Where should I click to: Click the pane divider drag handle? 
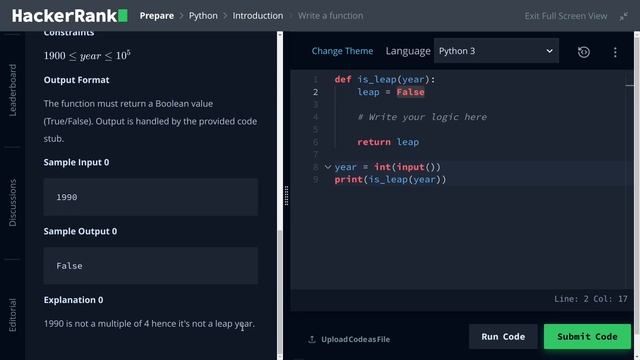[x=286, y=196]
